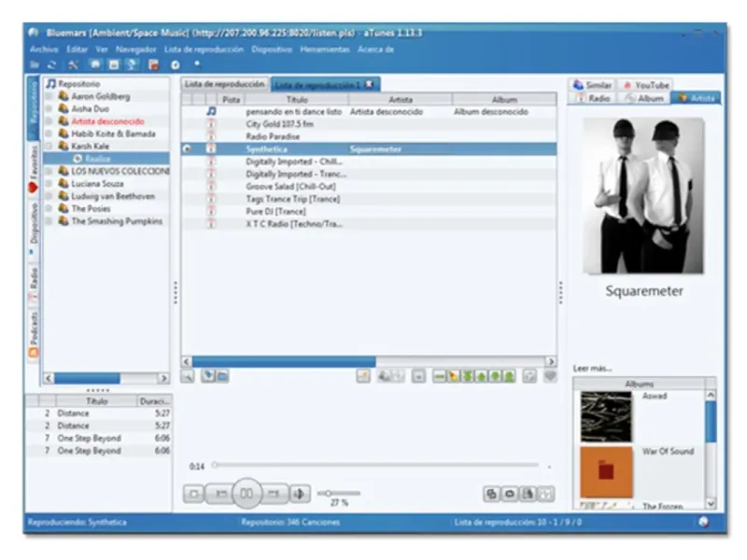
Task: Click the song position progress bar
Action: (376, 465)
